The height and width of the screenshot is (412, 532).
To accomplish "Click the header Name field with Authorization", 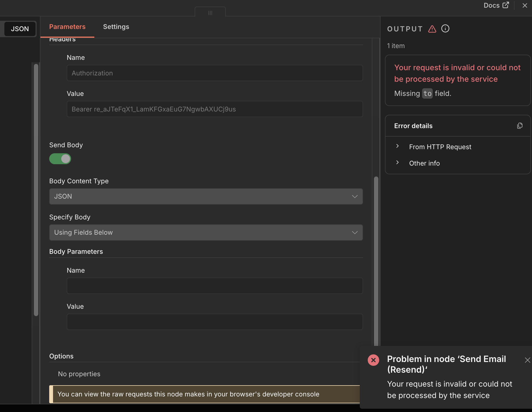I will tap(215, 73).
